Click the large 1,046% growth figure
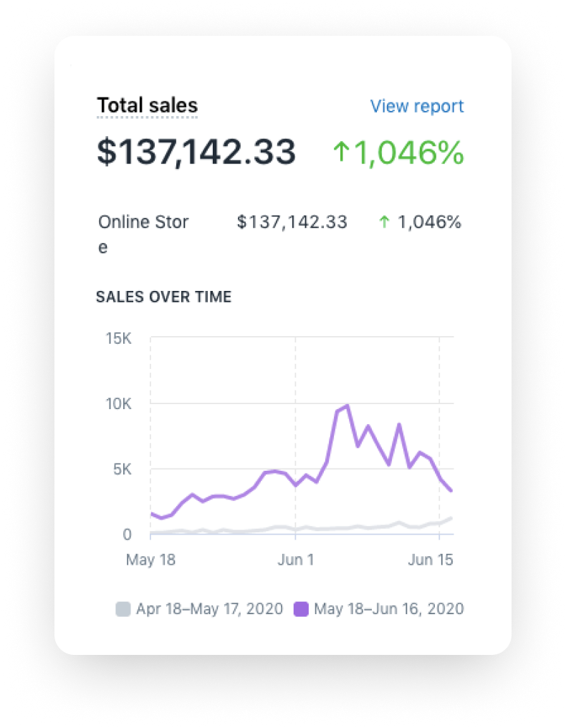Viewport: 566px width, 728px height. 407,152
